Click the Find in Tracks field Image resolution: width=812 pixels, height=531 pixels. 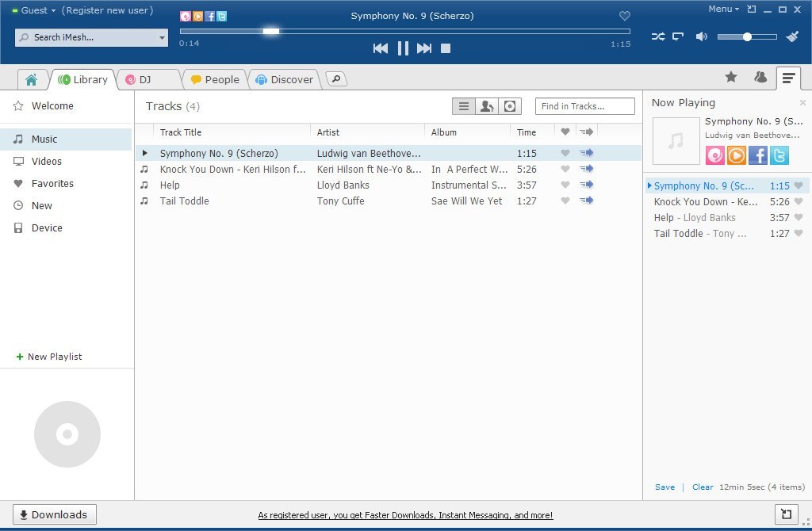tap(584, 106)
